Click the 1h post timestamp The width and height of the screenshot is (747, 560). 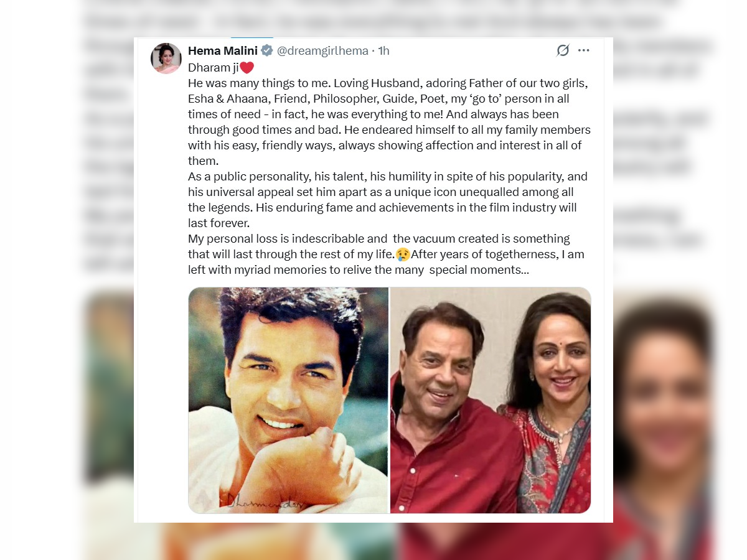(x=383, y=50)
